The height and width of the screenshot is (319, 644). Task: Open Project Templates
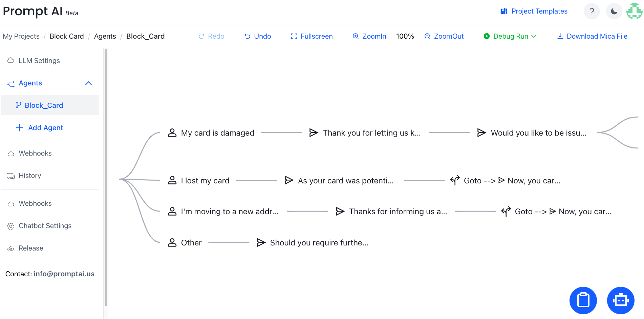pos(534,12)
